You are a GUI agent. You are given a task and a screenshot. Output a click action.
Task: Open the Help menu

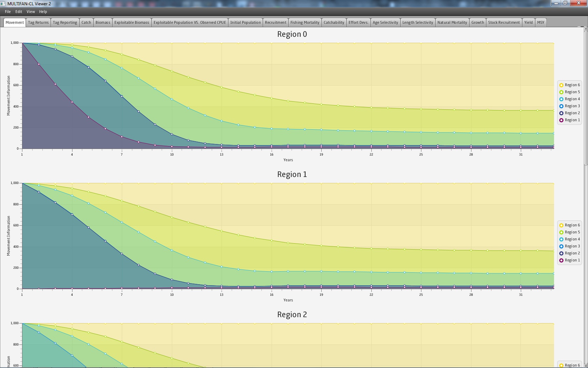coord(43,12)
